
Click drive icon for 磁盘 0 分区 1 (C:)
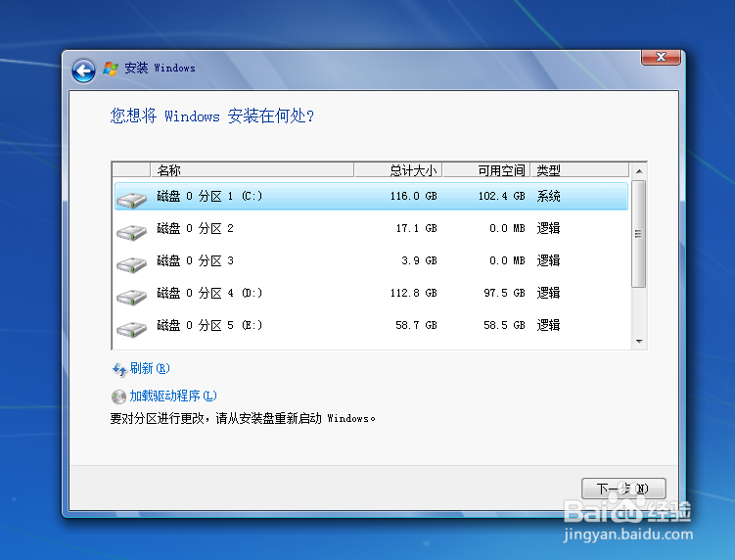pyautogui.click(x=132, y=200)
